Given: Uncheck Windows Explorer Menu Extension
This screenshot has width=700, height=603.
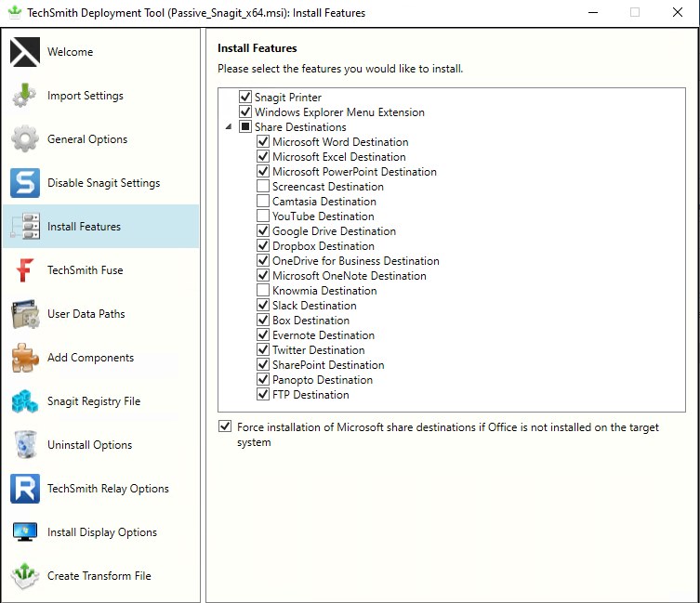Looking at the screenshot, I should coord(245,111).
